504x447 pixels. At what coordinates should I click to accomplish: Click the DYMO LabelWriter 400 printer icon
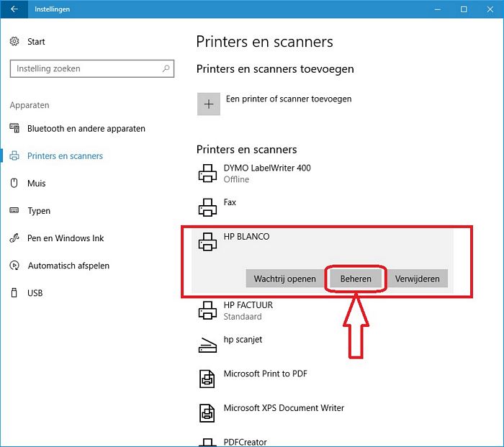(x=207, y=173)
